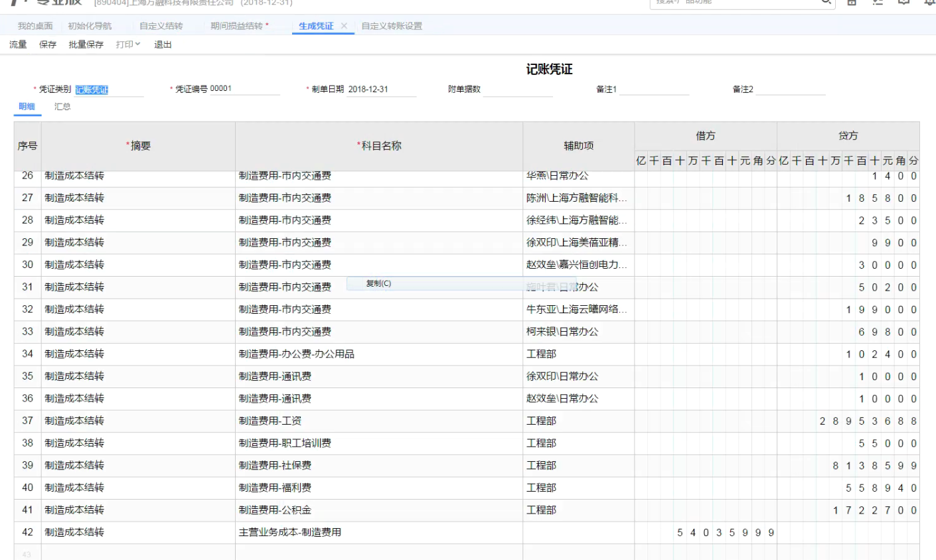The width and height of the screenshot is (936, 560).
Task: Close the 生成凭证 tab
Action: coord(344,26)
